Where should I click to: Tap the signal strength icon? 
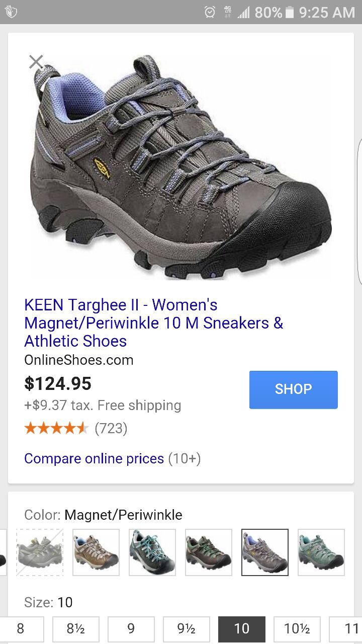pos(244,12)
